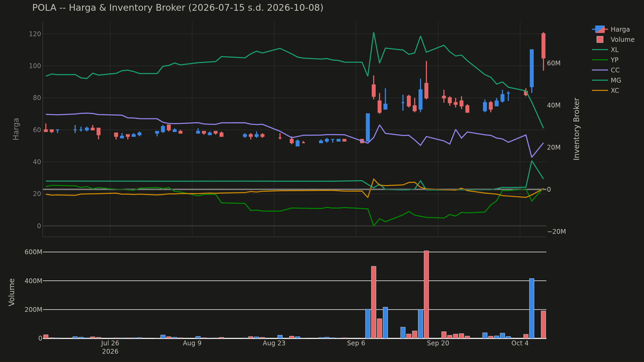Click the Inventory Broker axis title
The width and height of the screenshot is (644, 362).
click(x=576, y=129)
